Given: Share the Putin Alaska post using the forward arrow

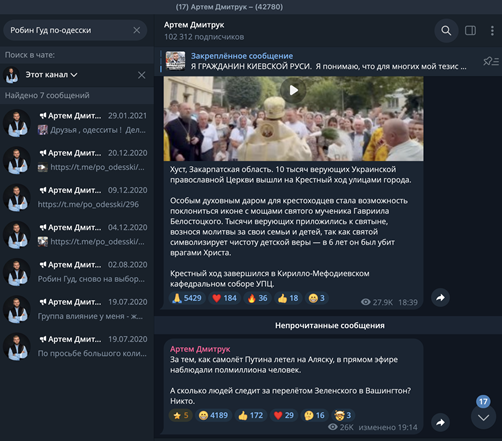Looking at the screenshot, I should pos(440,423).
